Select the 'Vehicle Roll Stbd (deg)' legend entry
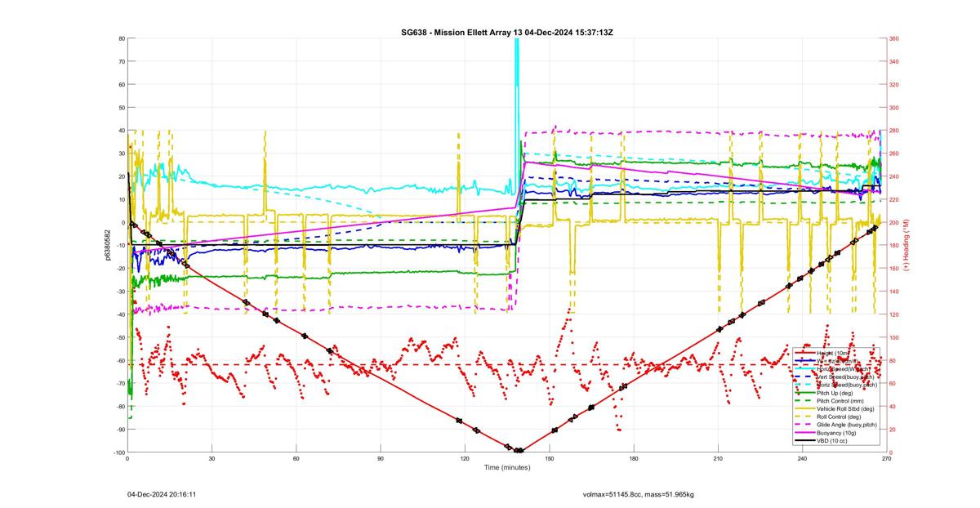980x508 pixels. pyautogui.click(x=845, y=409)
